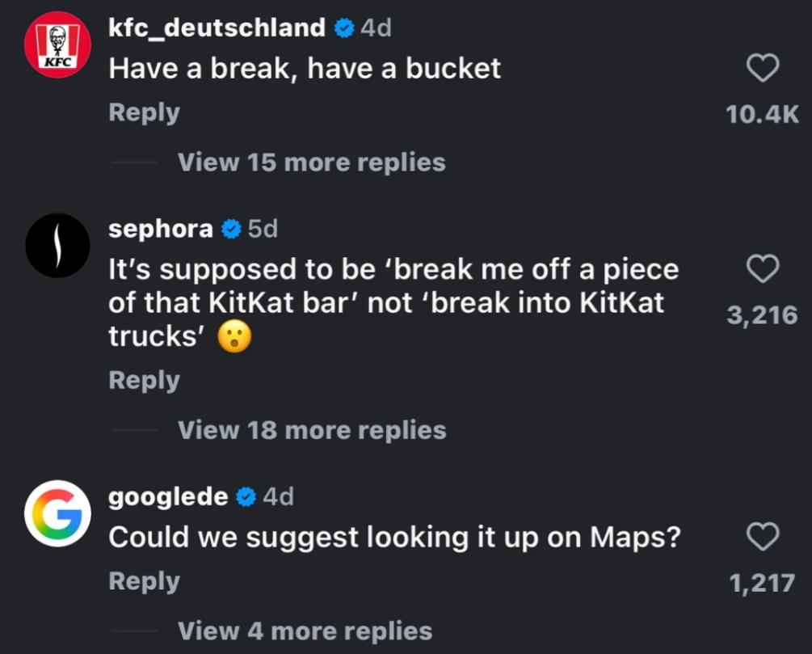
Task: Open the googlede username link
Action: click(x=168, y=496)
